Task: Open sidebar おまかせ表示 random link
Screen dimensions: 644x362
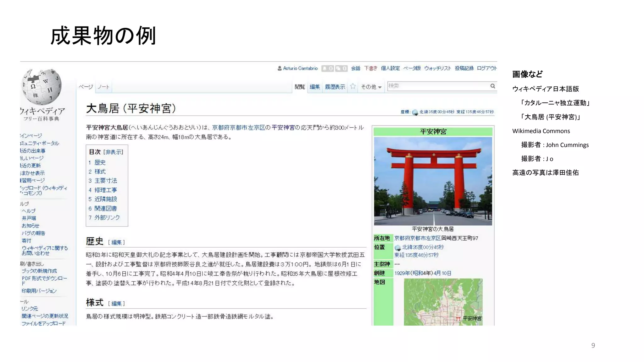Action: (x=32, y=173)
